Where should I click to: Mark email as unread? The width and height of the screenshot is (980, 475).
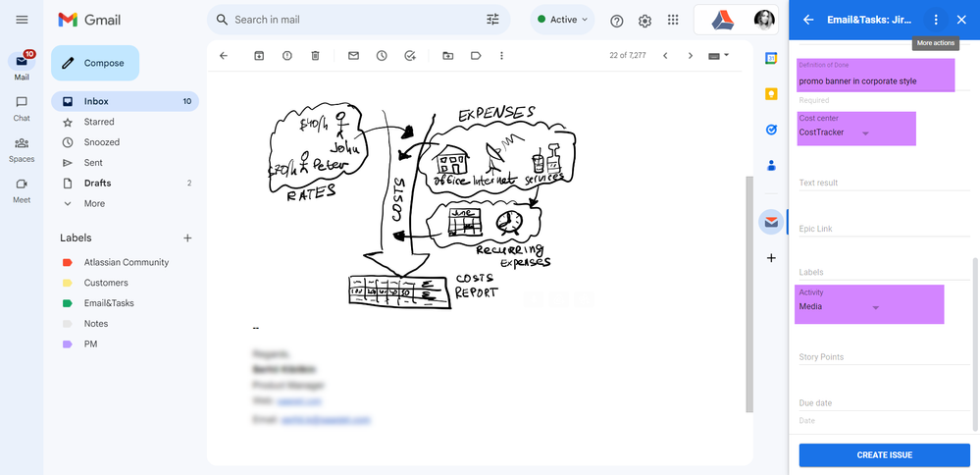[x=353, y=56]
